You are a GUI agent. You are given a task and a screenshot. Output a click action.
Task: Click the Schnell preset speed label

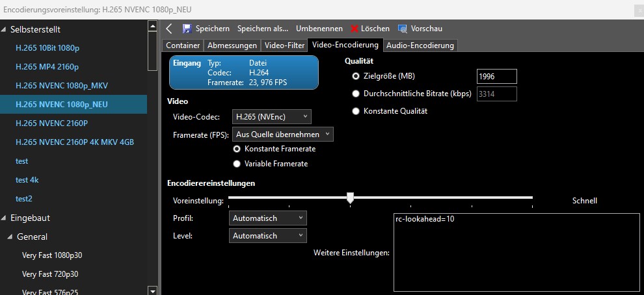pos(584,201)
